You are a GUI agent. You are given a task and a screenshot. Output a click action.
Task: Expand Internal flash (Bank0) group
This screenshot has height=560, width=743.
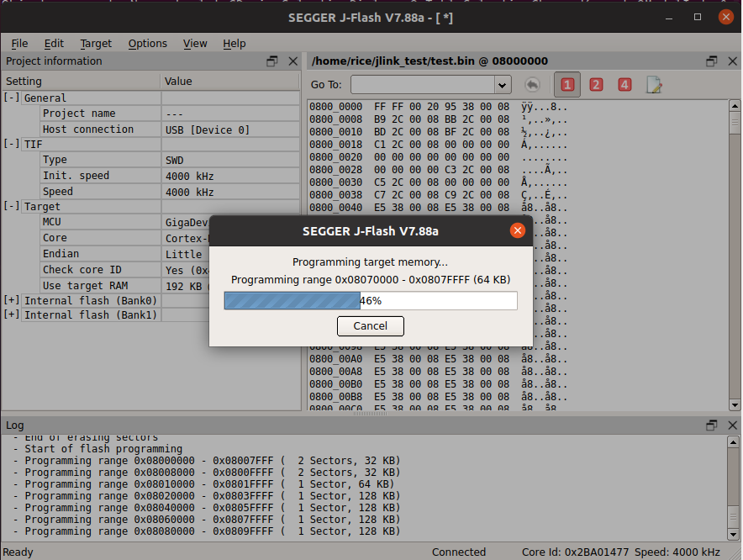pyautogui.click(x=12, y=300)
